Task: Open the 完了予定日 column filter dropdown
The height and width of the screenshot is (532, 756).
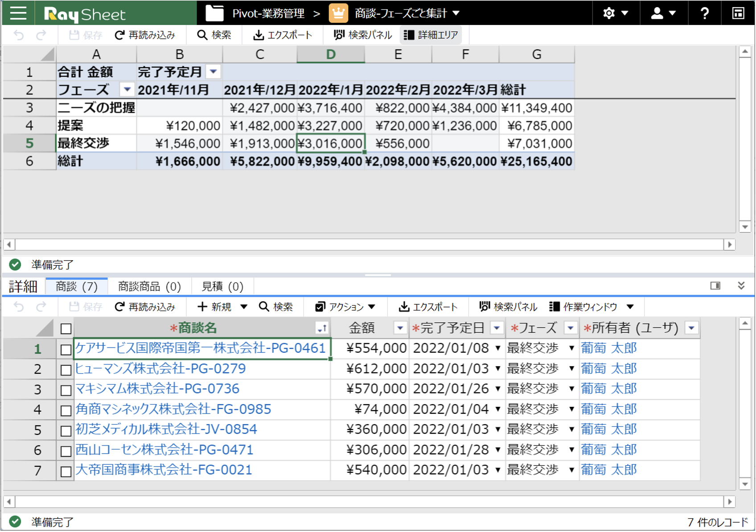Action: click(x=497, y=328)
